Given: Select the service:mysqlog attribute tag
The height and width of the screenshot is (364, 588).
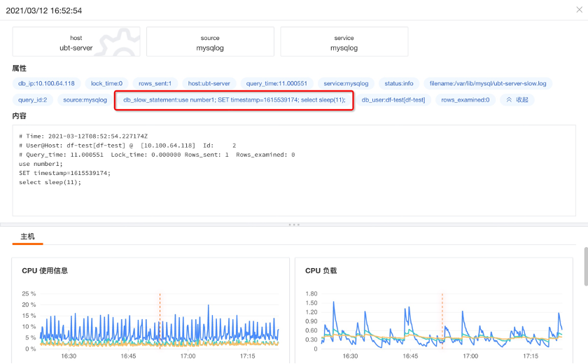Looking at the screenshot, I should (346, 83).
